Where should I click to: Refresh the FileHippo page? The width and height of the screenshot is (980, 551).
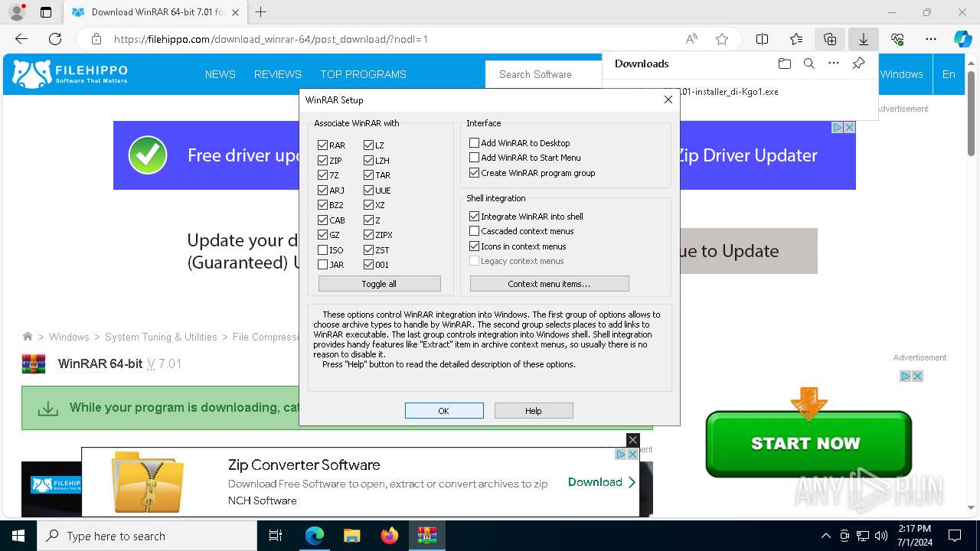click(55, 39)
